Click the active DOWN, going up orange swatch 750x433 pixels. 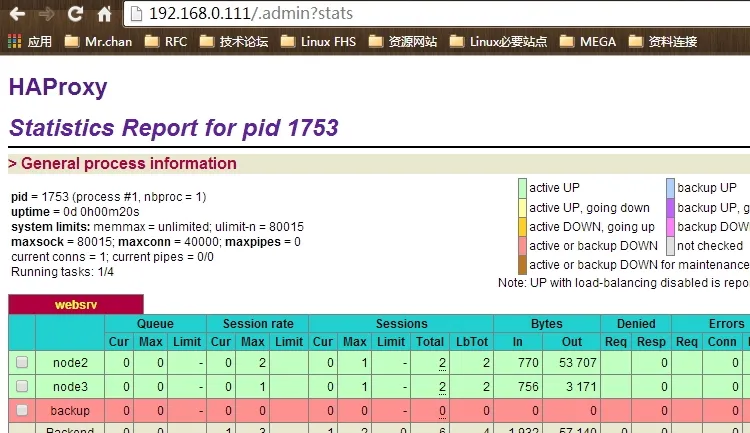pyautogui.click(x=522, y=227)
